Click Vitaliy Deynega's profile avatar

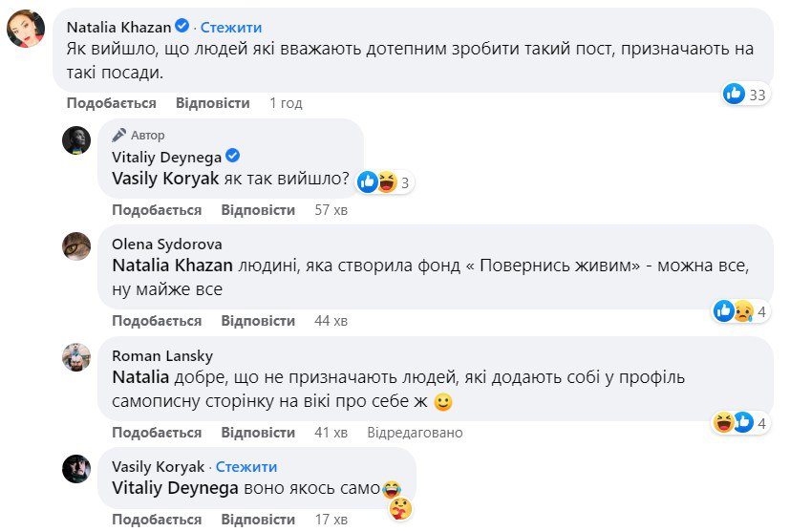pyautogui.click(x=76, y=140)
